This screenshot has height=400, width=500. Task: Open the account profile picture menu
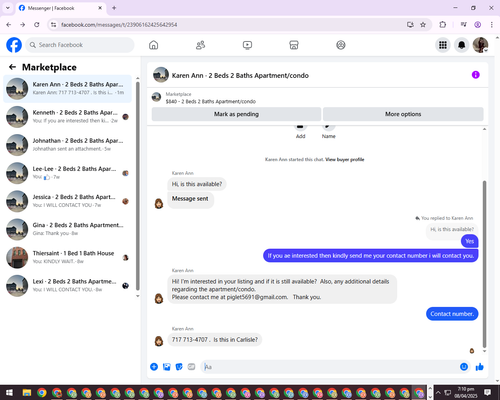coord(480,45)
